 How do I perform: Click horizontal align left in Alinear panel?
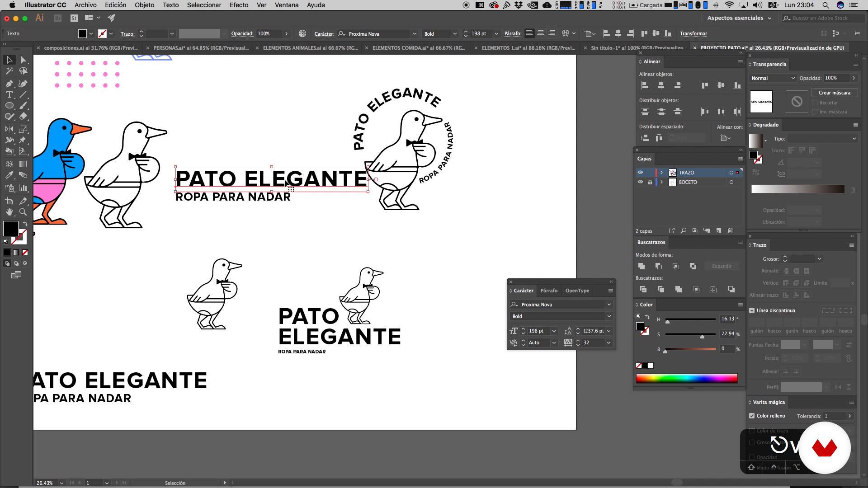coord(645,85)
